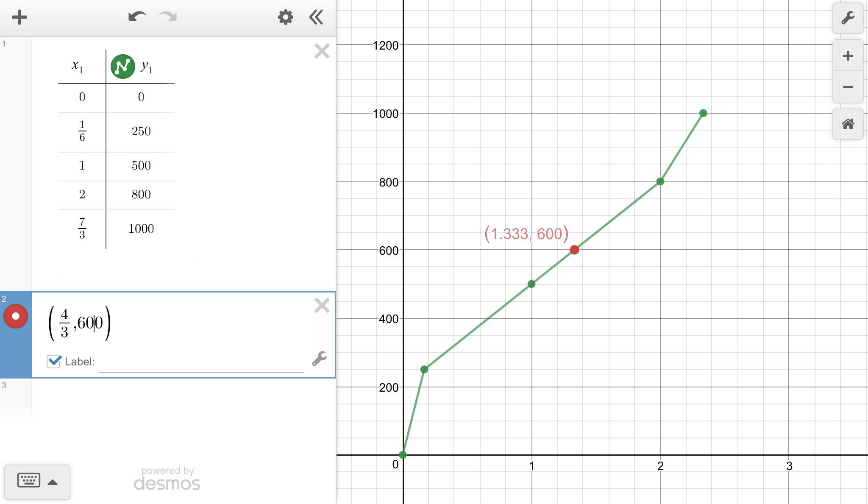The image size is (868, 504).
Task: Show the on-screen keyboard
Action: coord(29,481)
